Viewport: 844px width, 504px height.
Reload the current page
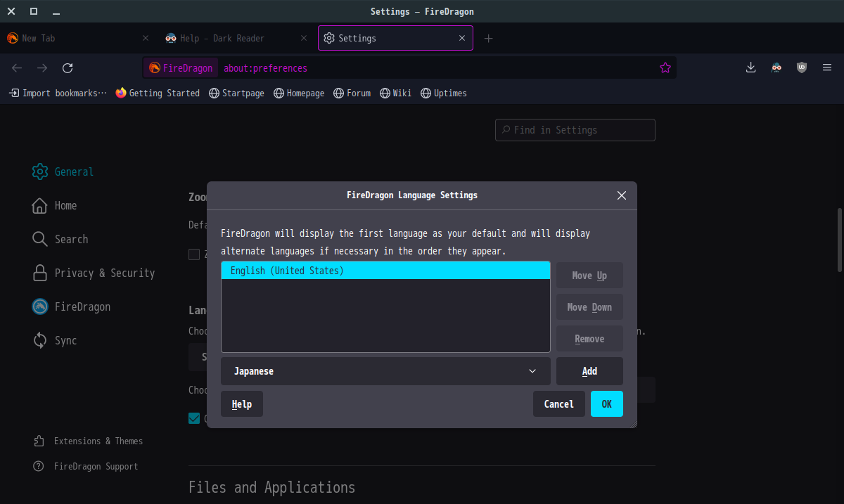[x=68, y=68]
